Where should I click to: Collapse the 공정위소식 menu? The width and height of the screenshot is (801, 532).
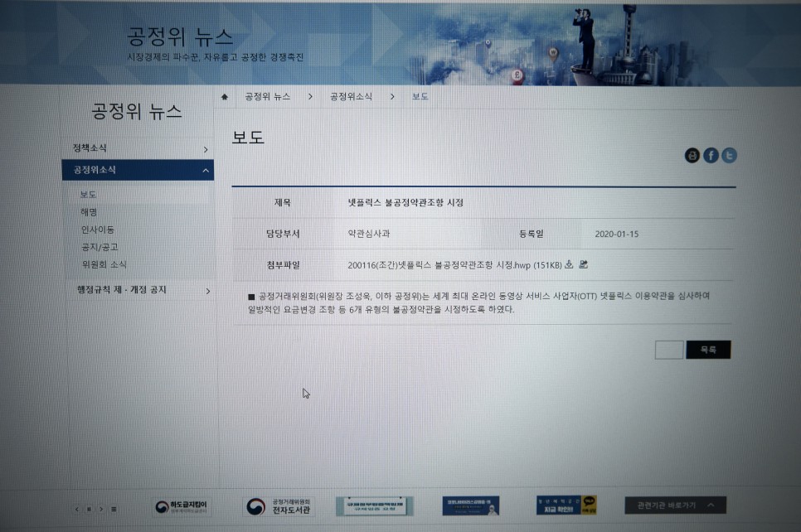[x=138, y=170]
